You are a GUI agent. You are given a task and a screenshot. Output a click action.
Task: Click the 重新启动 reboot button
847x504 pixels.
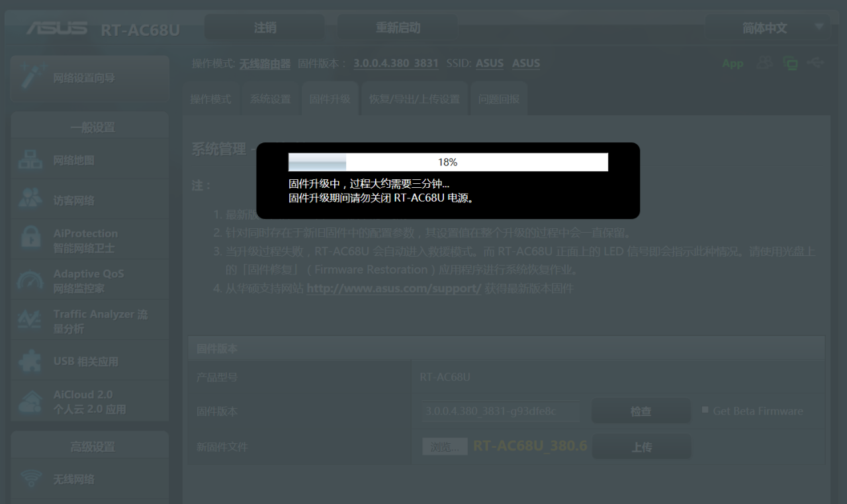[x=398, y=28]
